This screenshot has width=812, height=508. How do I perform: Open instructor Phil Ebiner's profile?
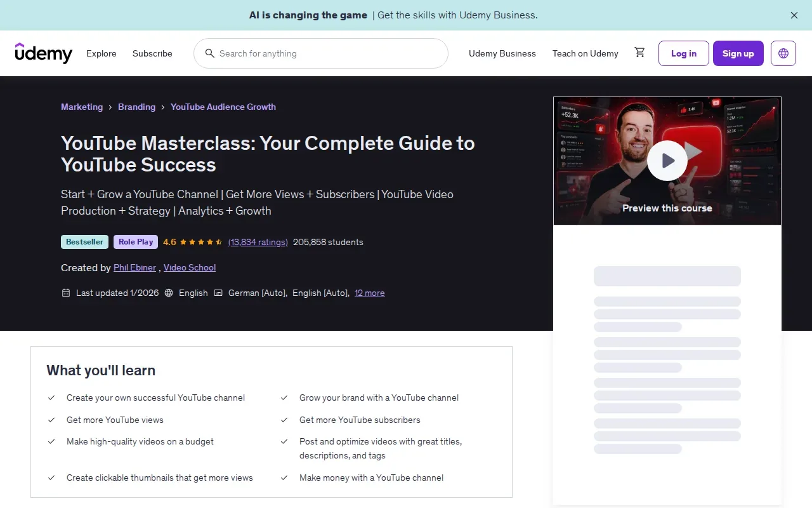click(x=134, y=267)
